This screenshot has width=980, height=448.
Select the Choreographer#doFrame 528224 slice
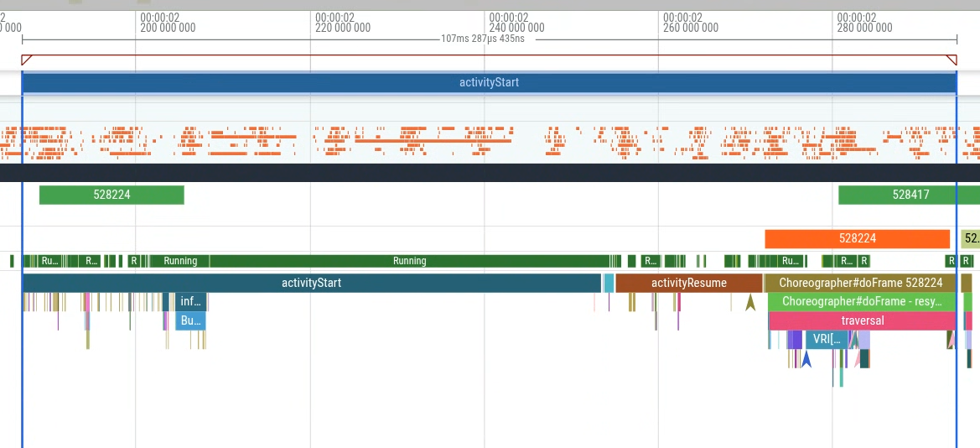point(860,283)
